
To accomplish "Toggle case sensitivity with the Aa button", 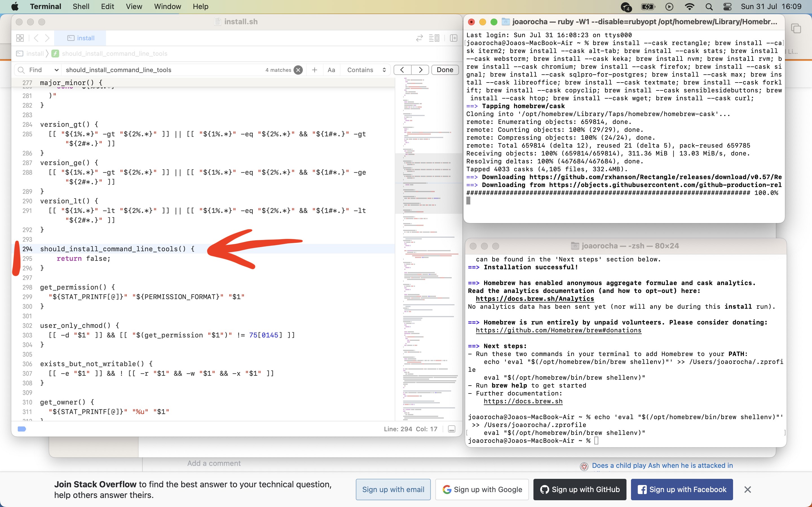I will pos(331,70).
